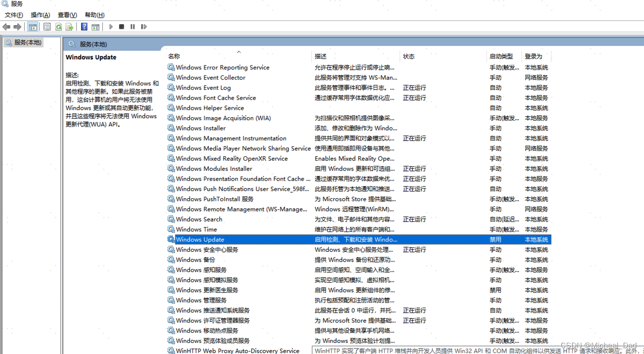644x354 pixels.
Task: Open the 操作(A) menu
Action: coord(40,15)
